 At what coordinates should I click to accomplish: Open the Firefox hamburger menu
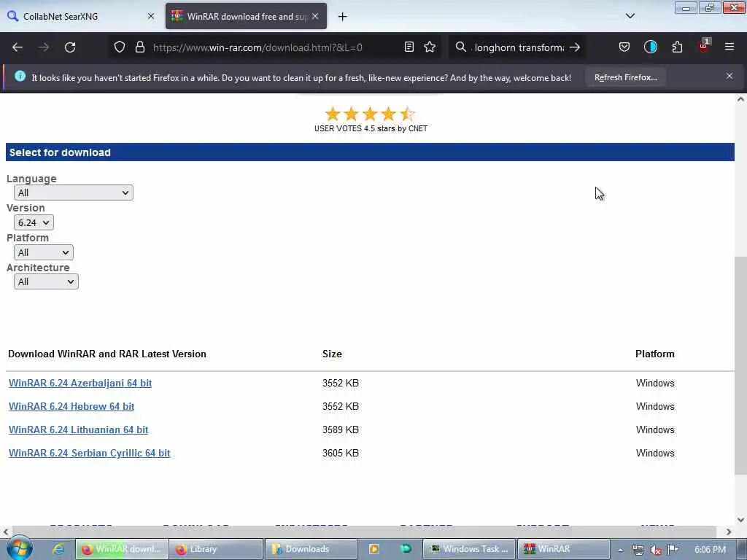coord(729,47)
